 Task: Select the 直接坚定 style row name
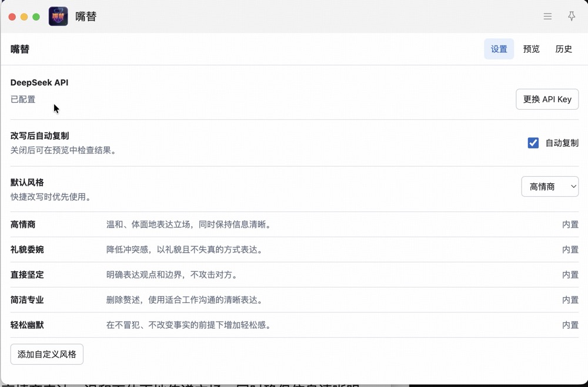(x=27, y=275)
